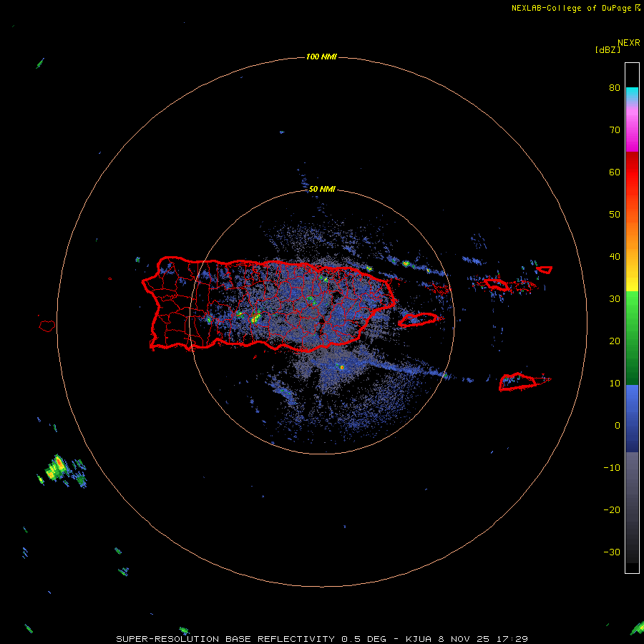Click the 100 NMI range ring label

coord(321,57)
